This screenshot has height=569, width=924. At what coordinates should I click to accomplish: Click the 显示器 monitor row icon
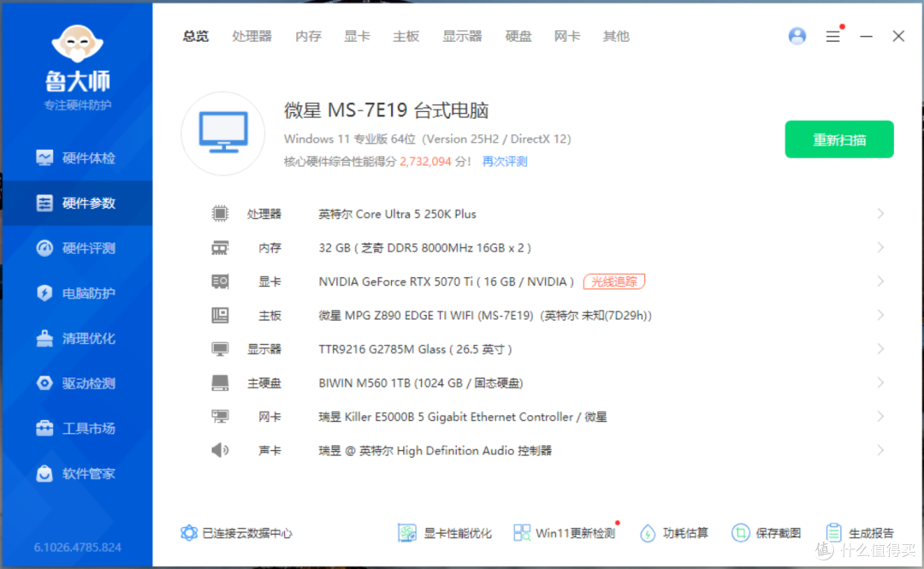220,349
